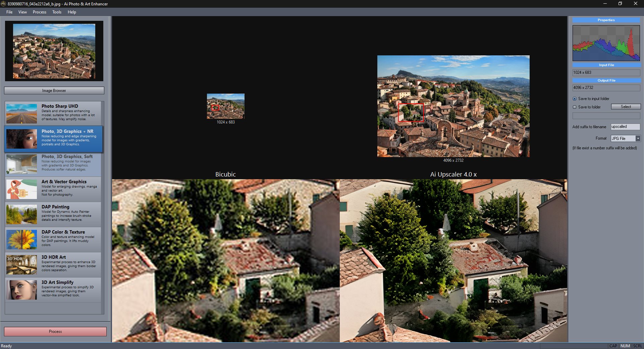Image resolution: width=644 pixels, height=349 pixels.
Task: Pick the Photo, 3D Graphics, Soft model icon
Action: (x=21, y=164)
